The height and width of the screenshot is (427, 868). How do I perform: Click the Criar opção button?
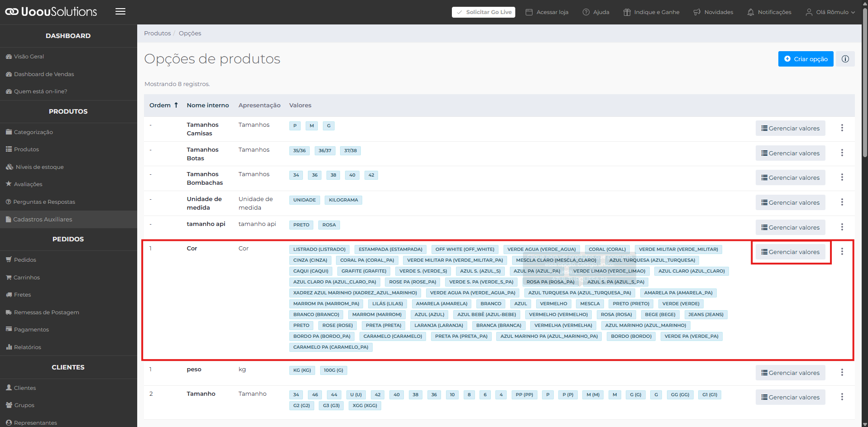[806, 59]
